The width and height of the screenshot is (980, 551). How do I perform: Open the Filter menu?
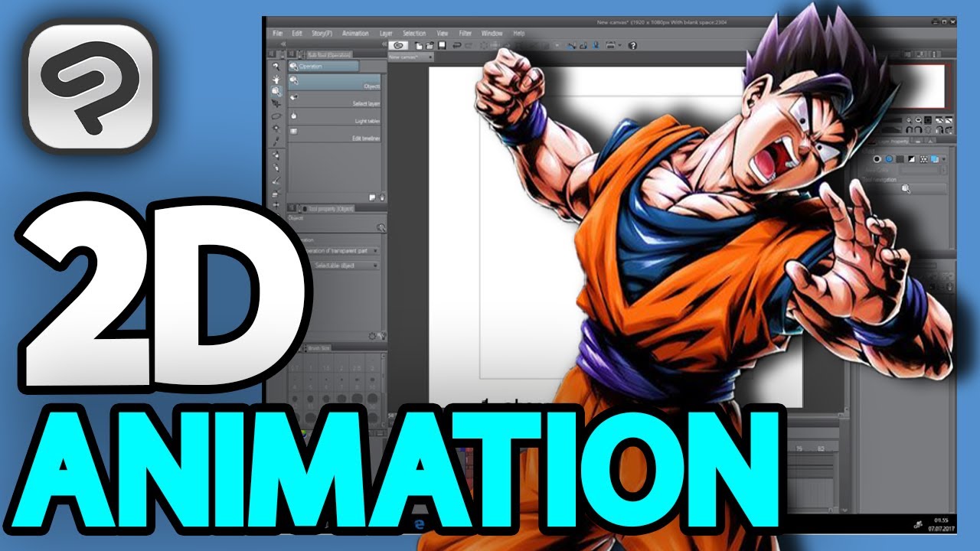click(465, 34)
